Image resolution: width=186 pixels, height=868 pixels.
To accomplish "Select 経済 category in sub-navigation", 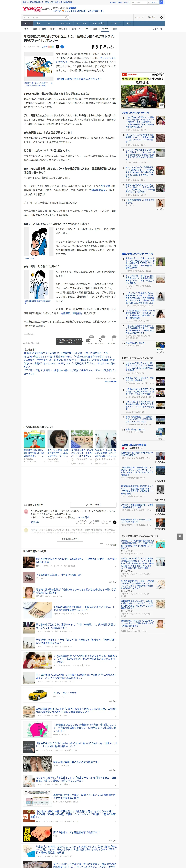I will coord(52,29).
